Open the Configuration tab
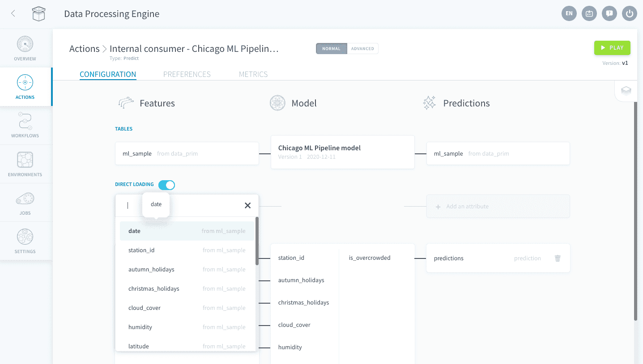 [108, 74]
